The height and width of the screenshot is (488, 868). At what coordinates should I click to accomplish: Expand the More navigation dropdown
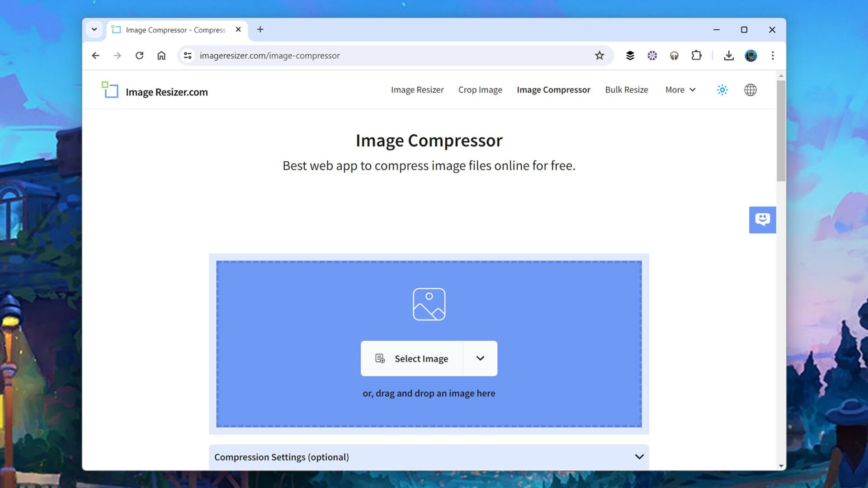click(x=680, y=90)
